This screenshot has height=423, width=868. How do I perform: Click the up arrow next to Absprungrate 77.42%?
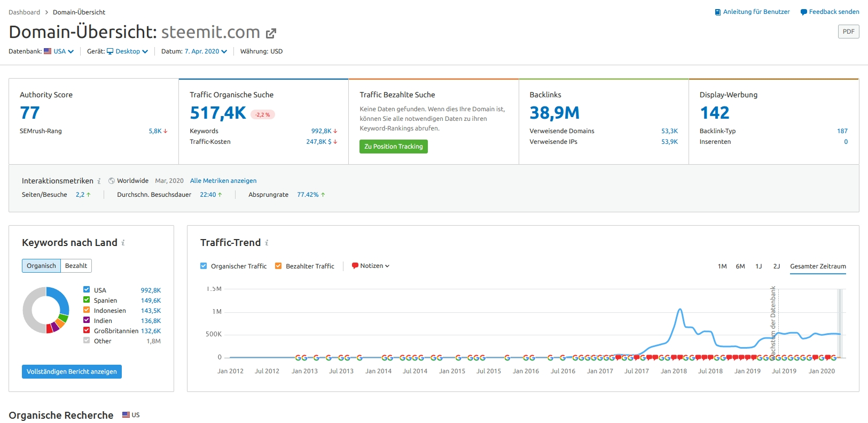tap(323, 195)
